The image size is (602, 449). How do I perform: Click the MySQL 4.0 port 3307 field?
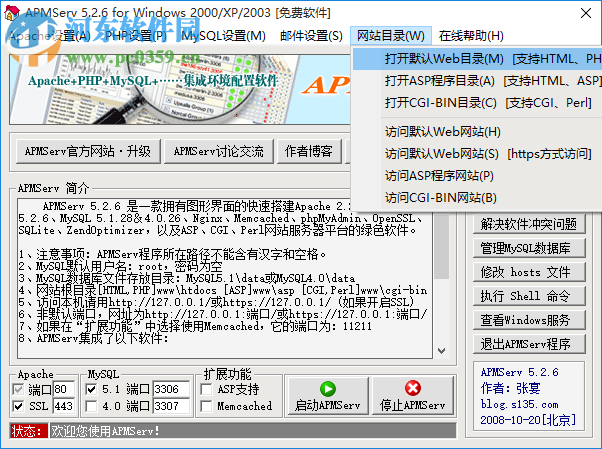171,406
